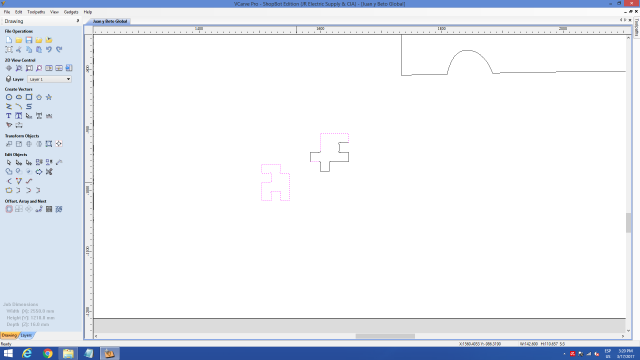Viewport: 640px width, 360px height.
Task: Undo the last action
Action: pos(49,49)
